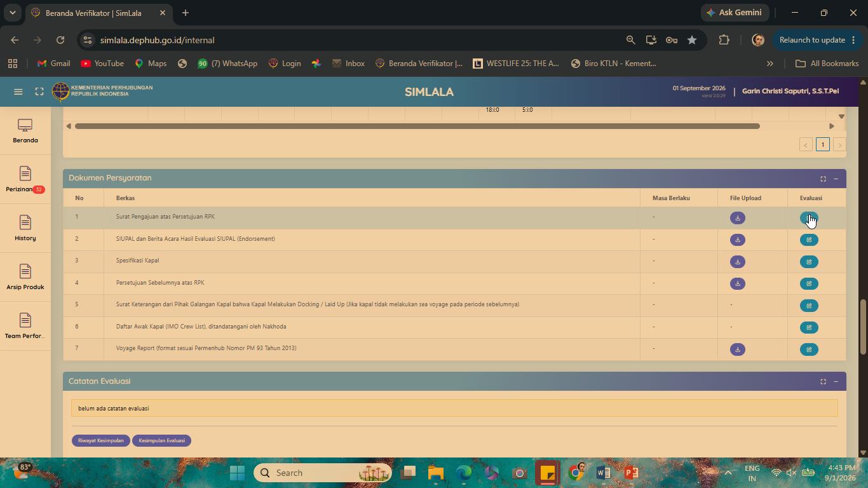This screenshot has height=488, width=868.
Task: Toggle the hamburger sidebar menu
Action: [18, 91]
